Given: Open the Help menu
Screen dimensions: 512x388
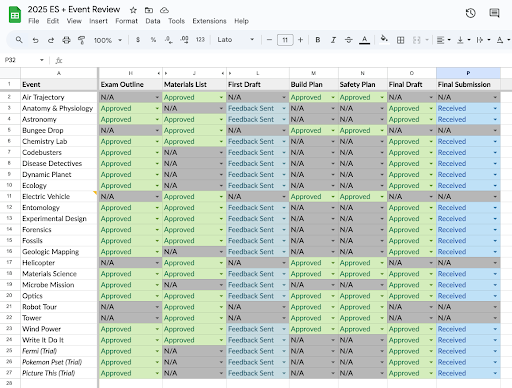Looking at the screenshot, I should pos(241,21).
